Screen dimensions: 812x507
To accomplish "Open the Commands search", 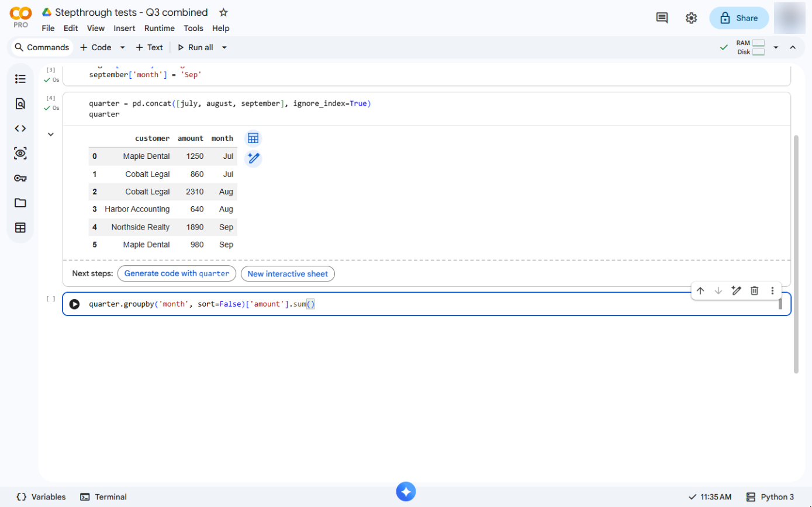I will [42, 47].
